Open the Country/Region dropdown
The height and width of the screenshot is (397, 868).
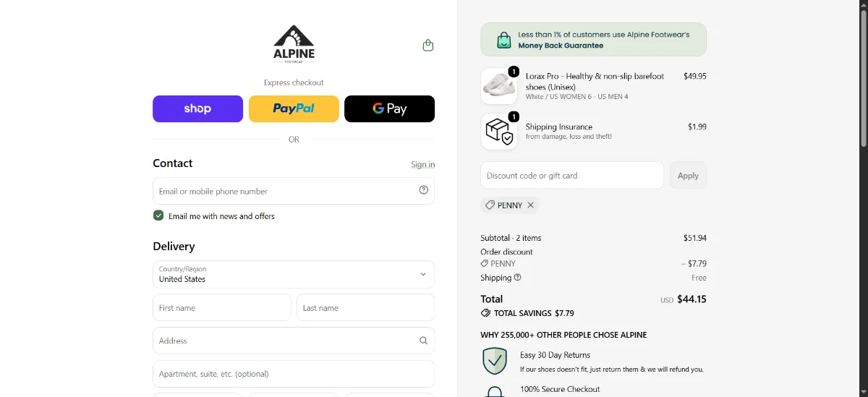294,275
